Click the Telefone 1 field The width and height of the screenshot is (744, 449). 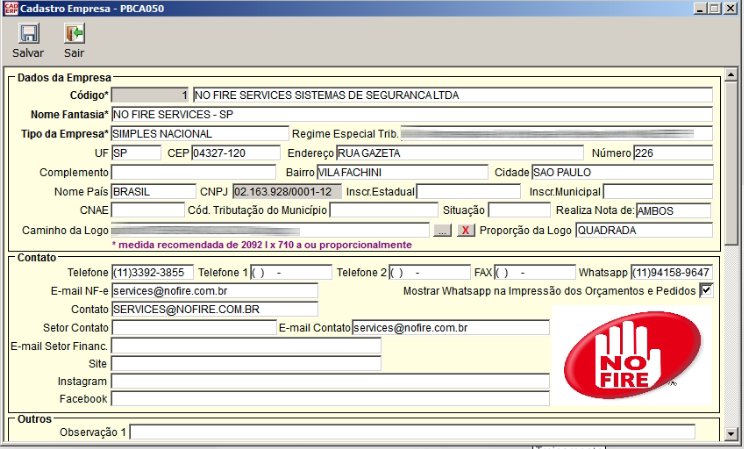coord(291,272)
